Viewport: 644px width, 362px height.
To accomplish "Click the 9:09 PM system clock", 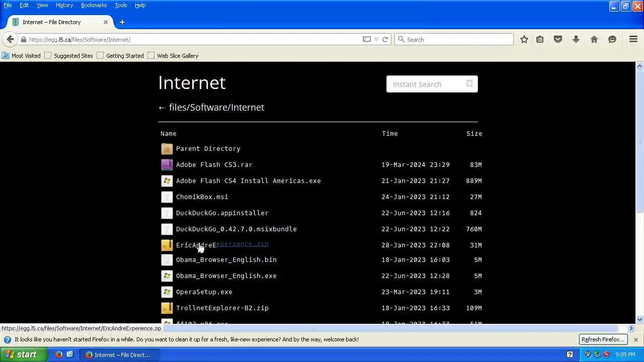I will coord(625,355).
